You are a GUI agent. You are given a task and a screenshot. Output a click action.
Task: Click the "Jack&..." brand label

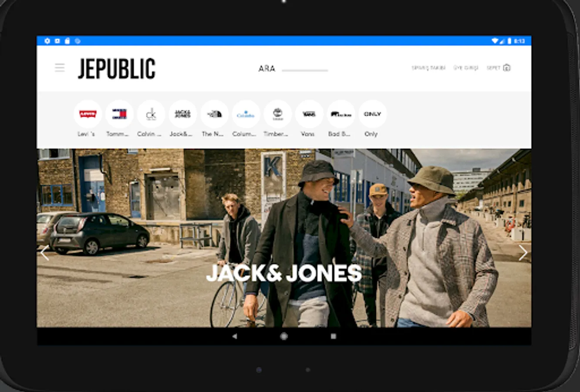(x=181, y=134)
